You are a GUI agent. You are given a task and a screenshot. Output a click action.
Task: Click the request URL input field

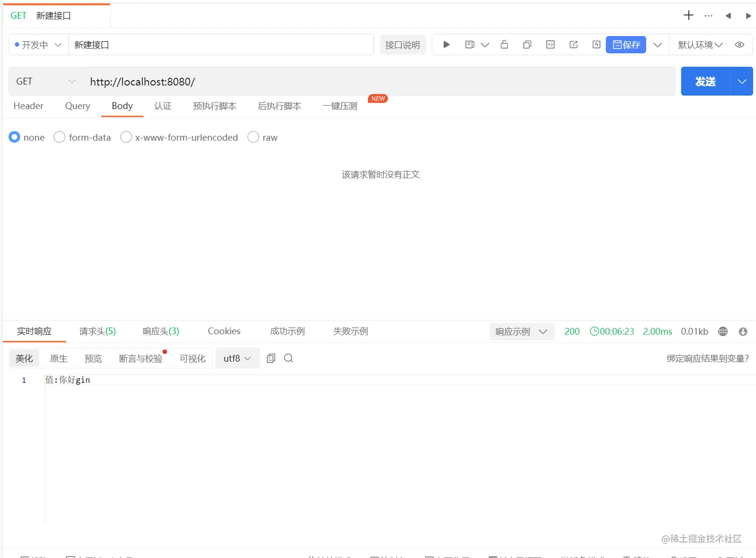tap(300, 81)
